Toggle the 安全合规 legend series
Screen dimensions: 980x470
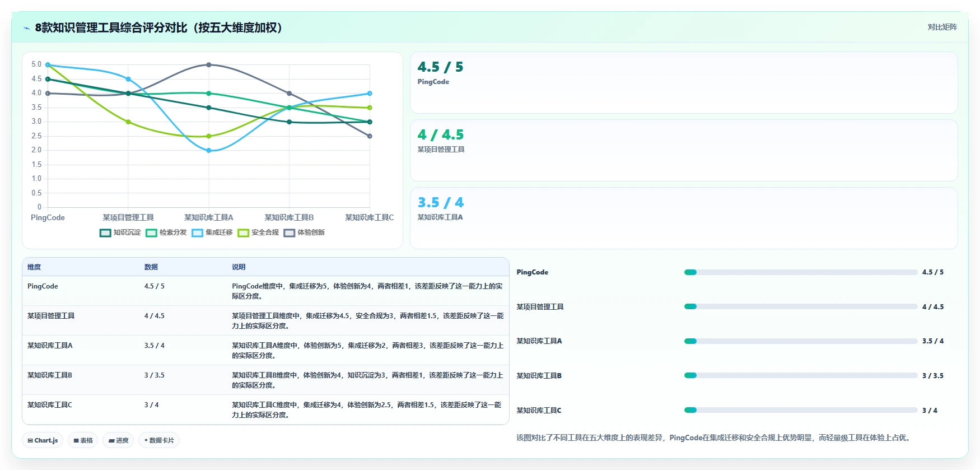coord(258,232)
